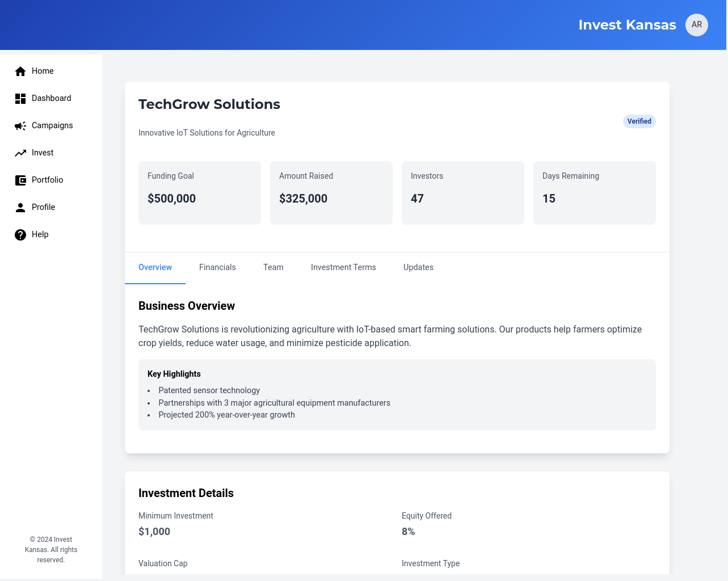
Task: Click the TechGrow Solutions heading
Action: click(209, 104)
